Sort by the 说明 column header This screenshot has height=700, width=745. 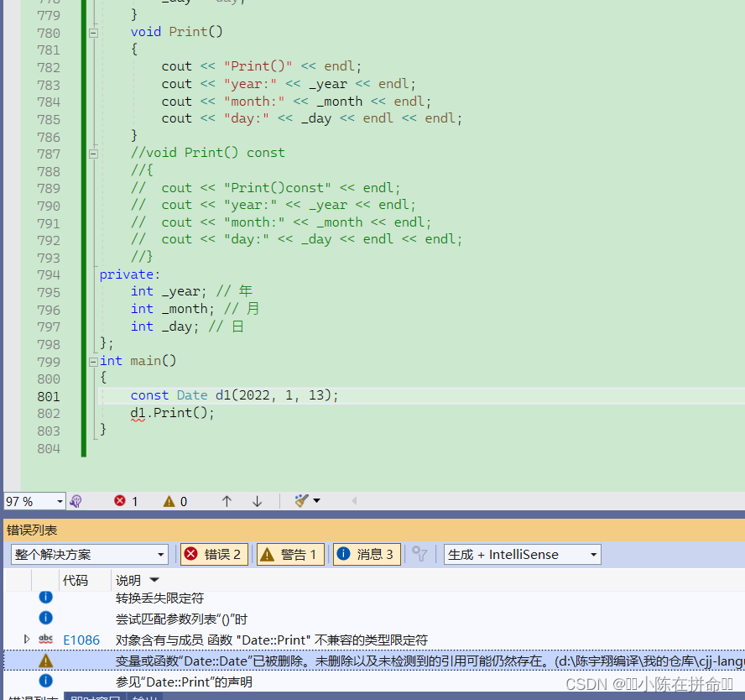pos(128,580)
